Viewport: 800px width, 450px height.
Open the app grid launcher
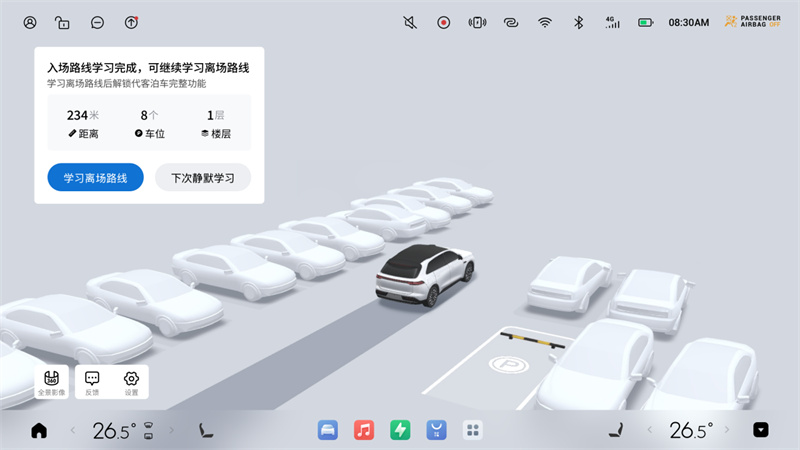[473, 430]
